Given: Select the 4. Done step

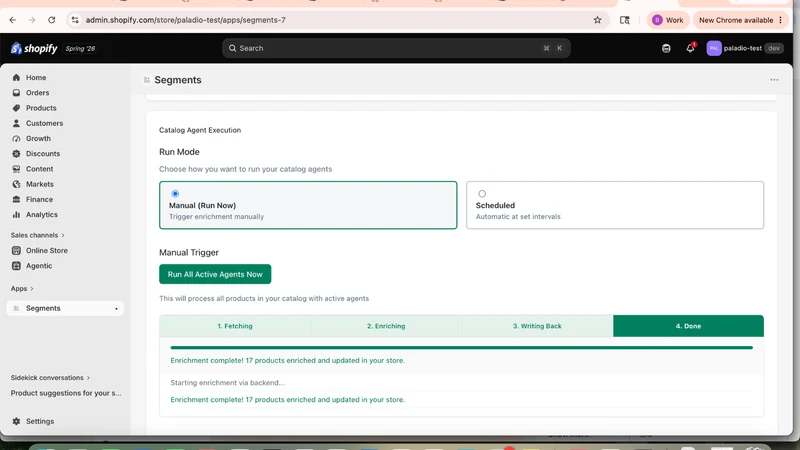Looking at the screenshot, I should [688, 326].
